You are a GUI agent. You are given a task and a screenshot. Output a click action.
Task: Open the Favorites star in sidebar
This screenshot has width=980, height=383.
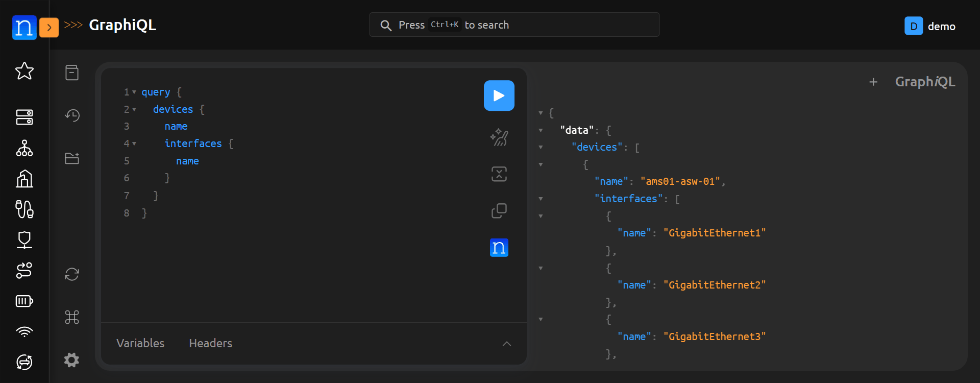pos(24,71)
